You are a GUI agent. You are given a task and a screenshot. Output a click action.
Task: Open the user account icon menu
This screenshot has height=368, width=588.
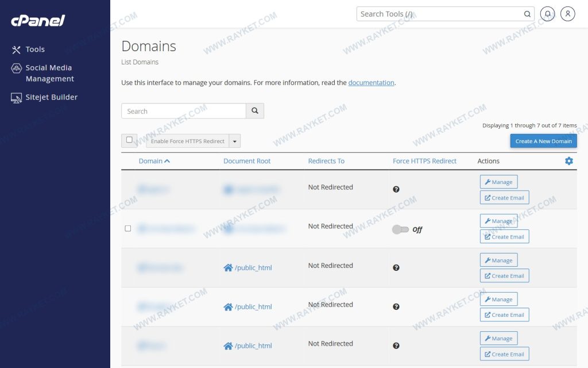pos(568,14)
